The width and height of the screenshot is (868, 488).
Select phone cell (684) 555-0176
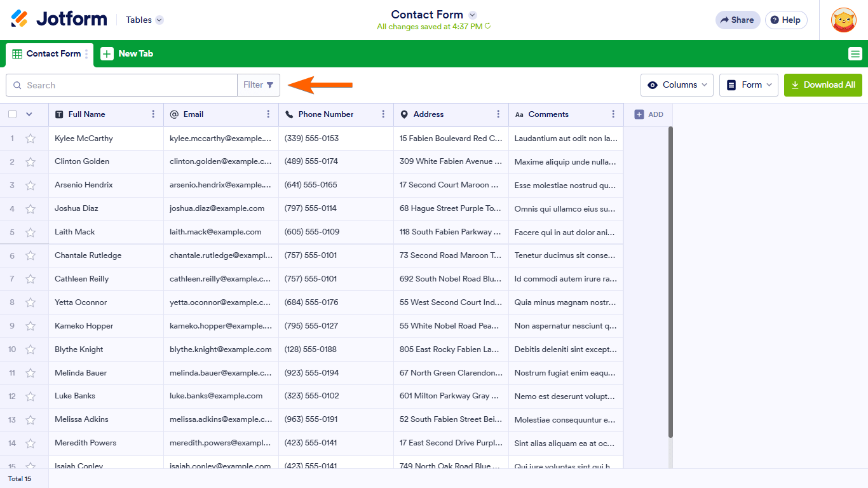coord(336,302)
